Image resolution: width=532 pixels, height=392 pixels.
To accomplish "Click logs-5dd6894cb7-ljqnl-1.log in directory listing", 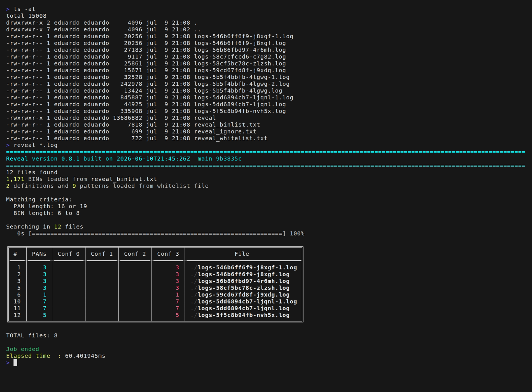I will coord(244,97).
